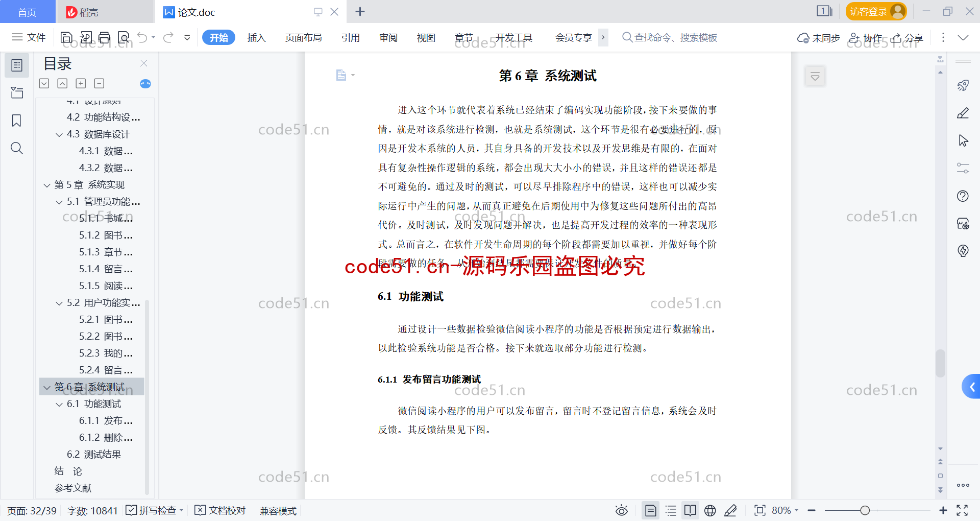Open the bookmark icon in left sidebar
Screen dimensions: 980x521
(17, 121)
